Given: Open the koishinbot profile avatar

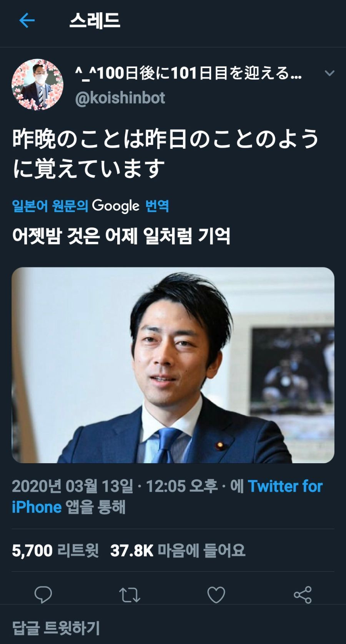Looking at the screenshot, I should [x=37, y=85].
